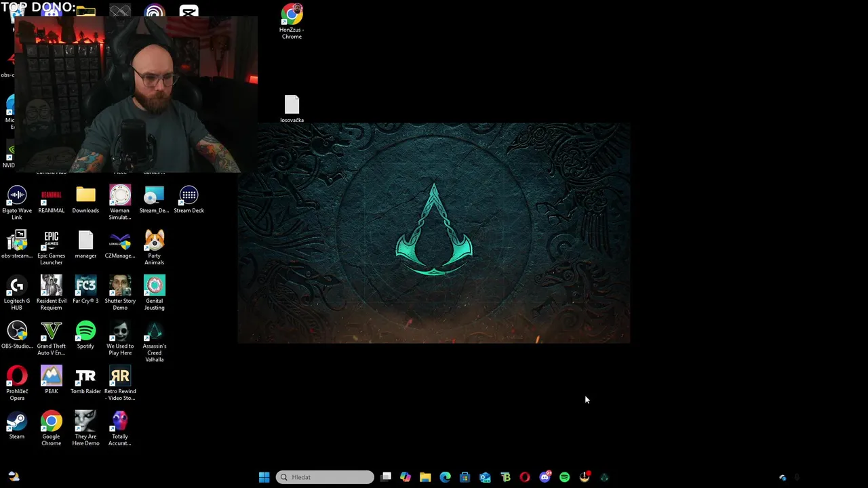This screenshot has width=868, height=488.
Task: Open the Shutter Story Demo shortcut
Action: (120, 293)
